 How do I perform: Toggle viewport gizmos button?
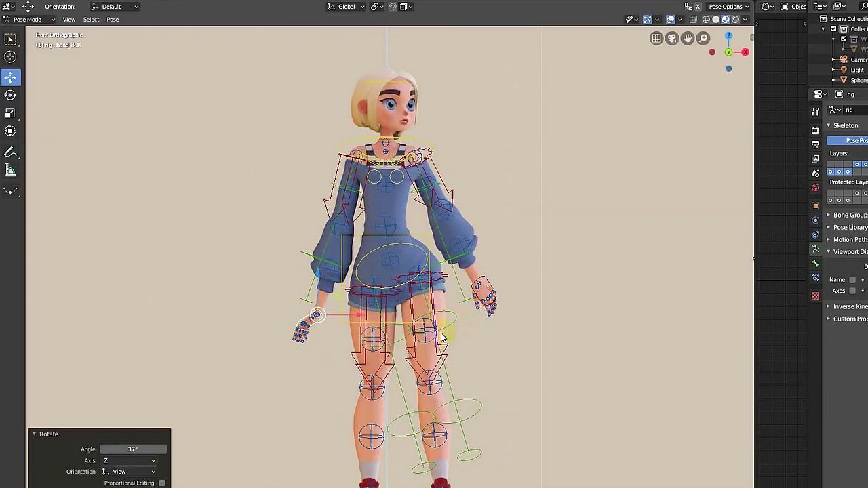point(647,19)
